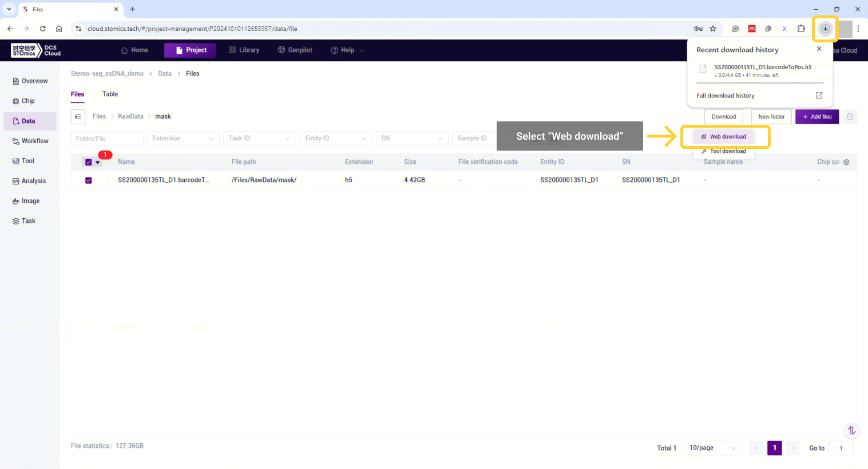Screen dimensions: 868x469
Task: Open Chrome downloads icon in toolbar
Action: 825,29
